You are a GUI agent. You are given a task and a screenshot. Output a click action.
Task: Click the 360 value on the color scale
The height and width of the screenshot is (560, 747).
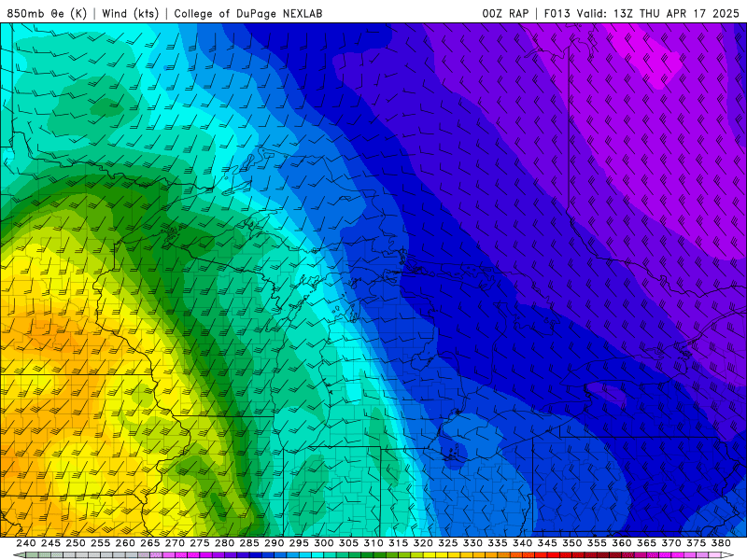click(621, 543)
